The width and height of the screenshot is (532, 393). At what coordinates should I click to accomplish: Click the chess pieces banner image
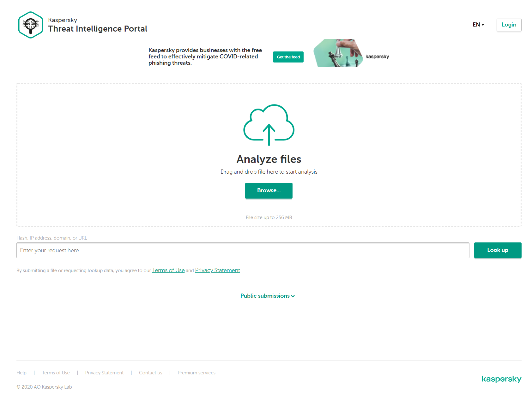(338, 53)
